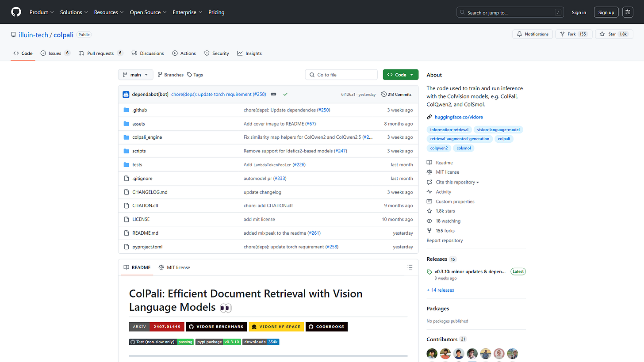This screenshot has width=644, height=362.
Task: Open commit hash 6f126a1
Action: [x=348, y=95]
